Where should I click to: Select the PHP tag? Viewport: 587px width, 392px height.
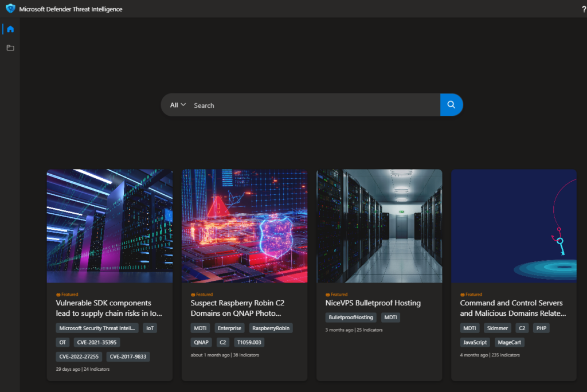541,328
